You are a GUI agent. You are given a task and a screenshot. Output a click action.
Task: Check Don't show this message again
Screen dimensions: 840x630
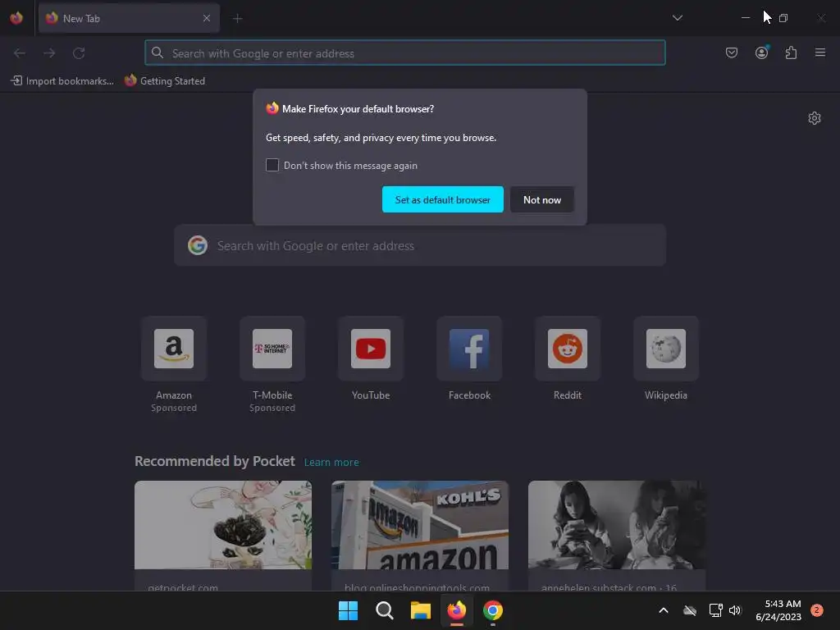point(272,165)
